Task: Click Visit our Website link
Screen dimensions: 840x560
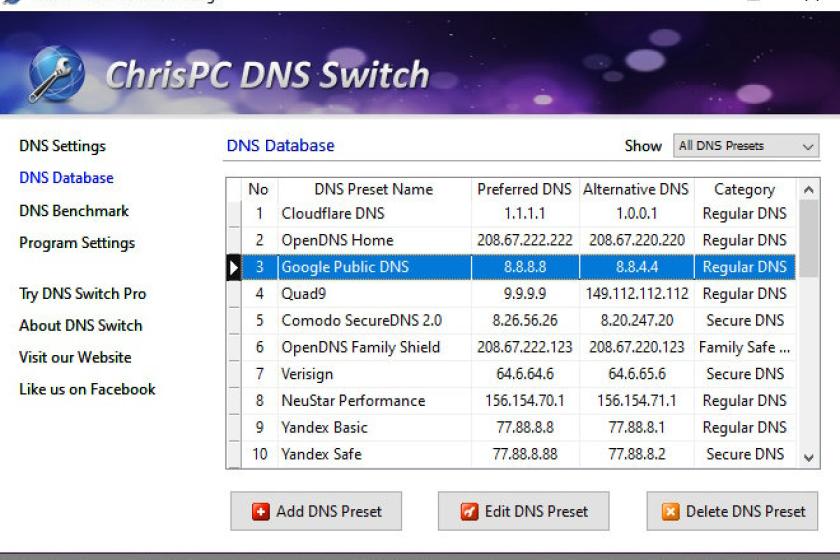Action: (76, 357)
